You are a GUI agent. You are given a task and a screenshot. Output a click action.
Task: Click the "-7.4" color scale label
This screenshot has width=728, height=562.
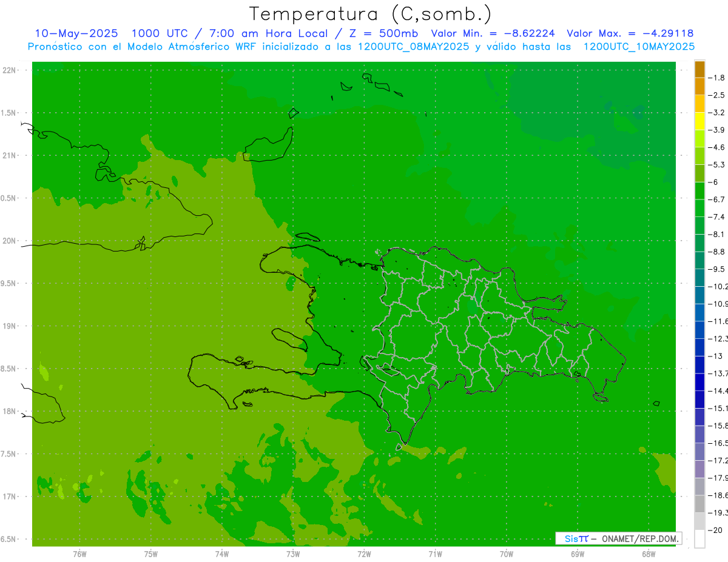coord(716,217)
